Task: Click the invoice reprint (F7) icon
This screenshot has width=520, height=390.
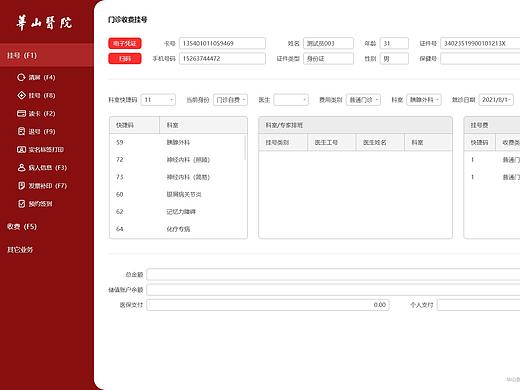Action: coord(21,186)
